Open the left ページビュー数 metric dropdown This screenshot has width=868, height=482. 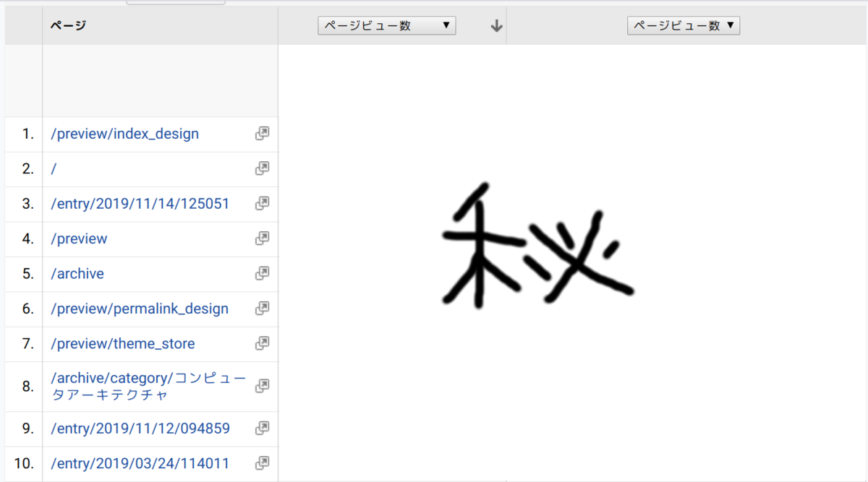(386, 25)
